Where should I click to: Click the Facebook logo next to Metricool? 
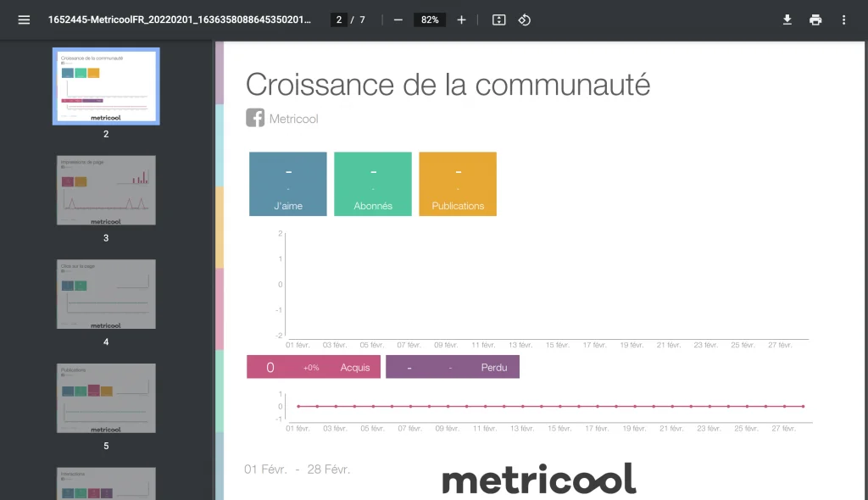[x=255, y=118]
